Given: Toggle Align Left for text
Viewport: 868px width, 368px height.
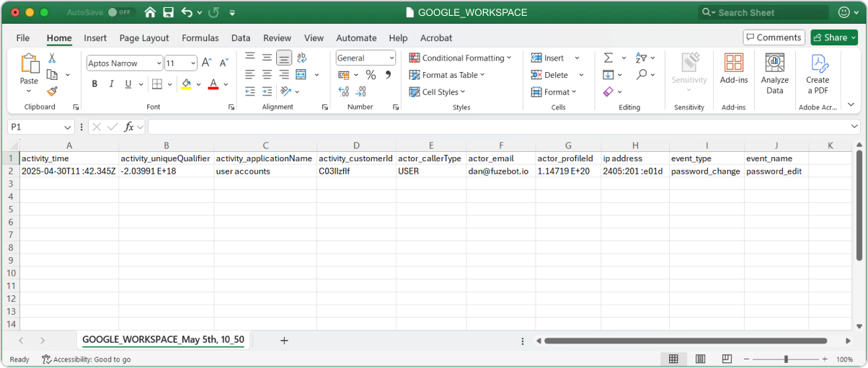Looking at the screenshot, I should pos(250,74).
